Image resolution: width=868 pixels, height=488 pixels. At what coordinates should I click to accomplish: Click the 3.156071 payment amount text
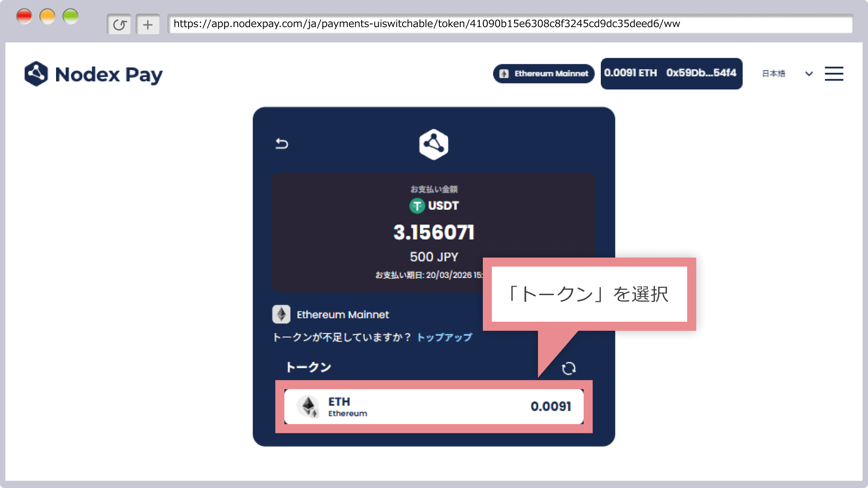(x=434, y=232)
